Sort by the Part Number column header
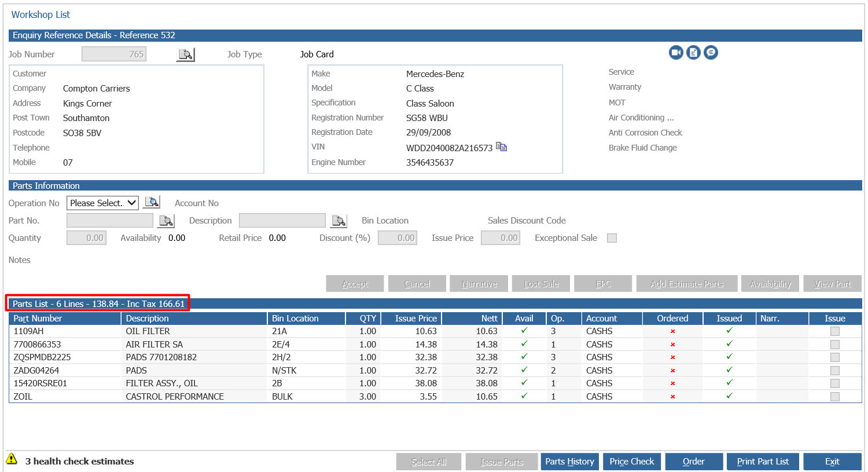This screenshot has height=472, width=868. point(65,319)
